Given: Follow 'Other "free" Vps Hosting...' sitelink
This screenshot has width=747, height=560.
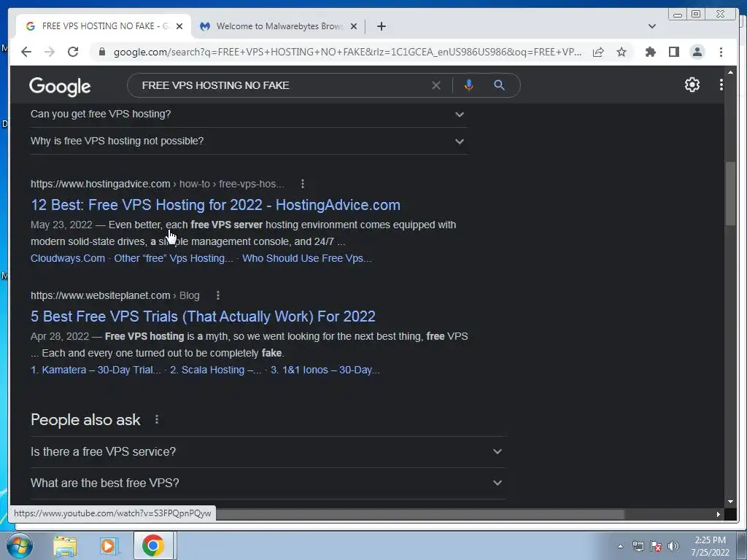Looking at the screenshot, I should click(174, 258).
